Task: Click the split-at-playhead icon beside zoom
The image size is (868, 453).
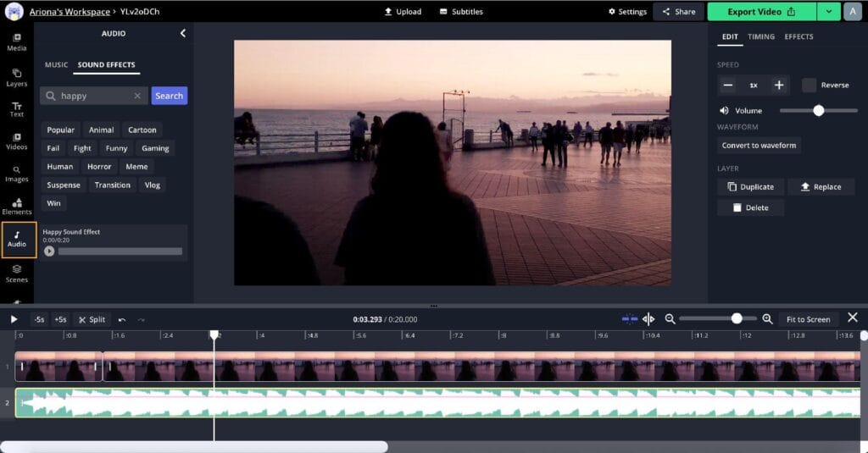Action: (x=648, y=319)
